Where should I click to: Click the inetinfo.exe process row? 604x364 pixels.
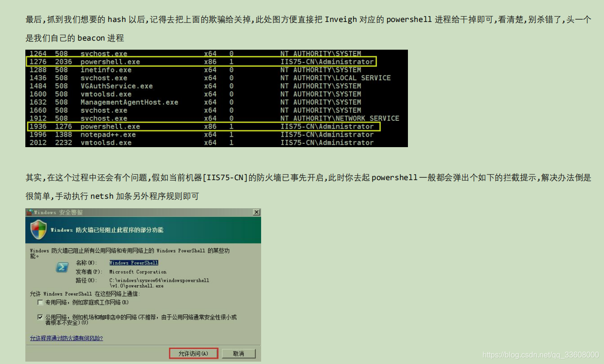pyautogui.click(x=217, y=70)
